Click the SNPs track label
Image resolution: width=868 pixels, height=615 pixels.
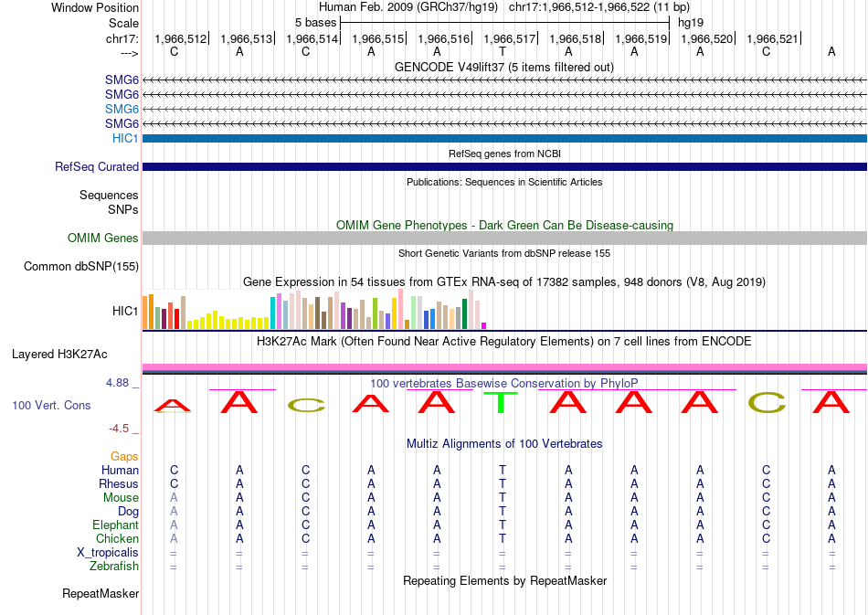[123, 209]
